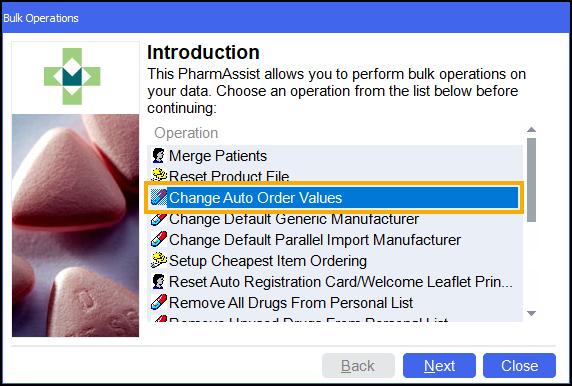Click the Change Auto Order Values pill icon
Image resolution: width=572 pixels, height=386 pixels.
(x=159, y=197)
